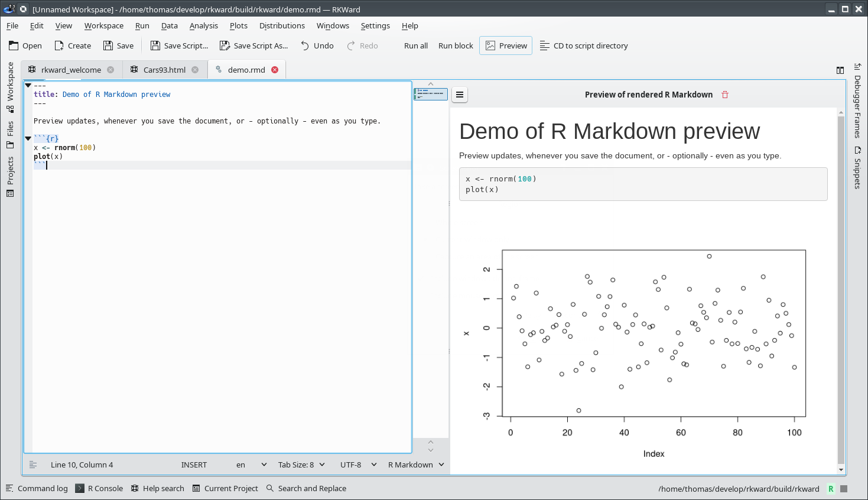Close the Cars93.html tab
This screenshot has height=500, width=868.
(x=195, y=70)
